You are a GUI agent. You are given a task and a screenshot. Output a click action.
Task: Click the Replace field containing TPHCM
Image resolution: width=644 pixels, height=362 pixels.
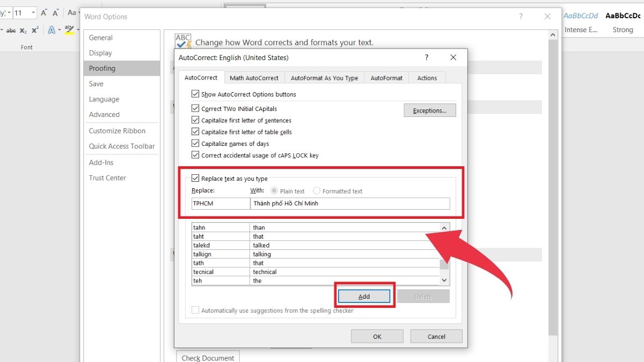[x=221, y=203]
